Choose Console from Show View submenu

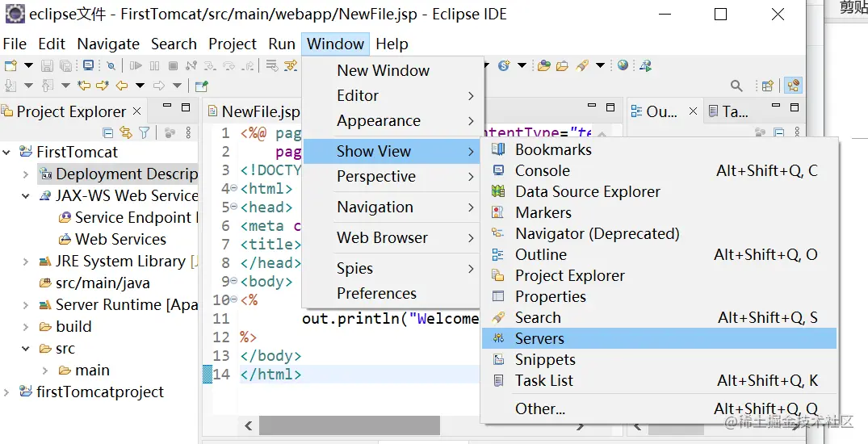(659, 170)
